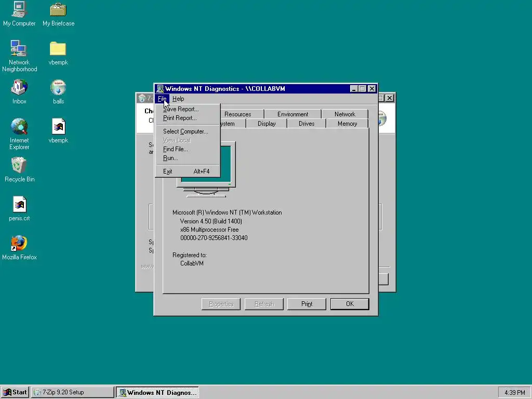This screenshot has height=399, width=532.
Task: Switch to the Drives tab
Action: pos(307,124)
